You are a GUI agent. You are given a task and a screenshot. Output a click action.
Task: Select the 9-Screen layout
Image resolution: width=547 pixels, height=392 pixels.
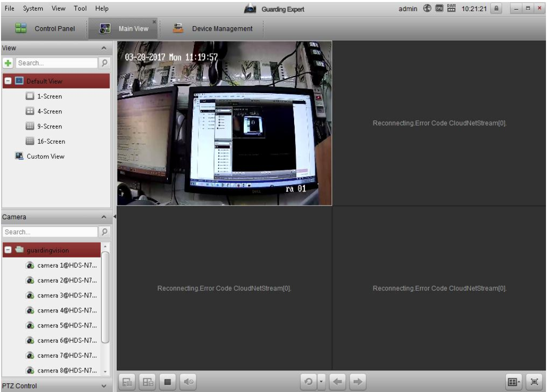50,126
